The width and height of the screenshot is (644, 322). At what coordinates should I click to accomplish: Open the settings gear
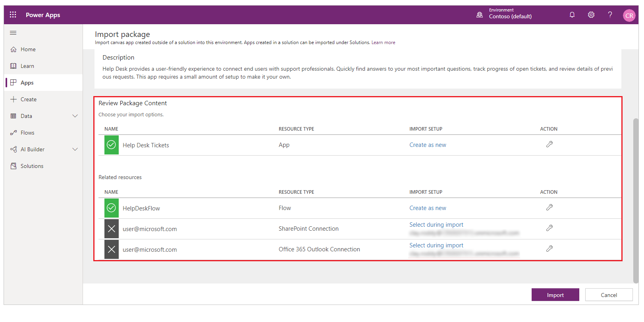coord(591,15)
